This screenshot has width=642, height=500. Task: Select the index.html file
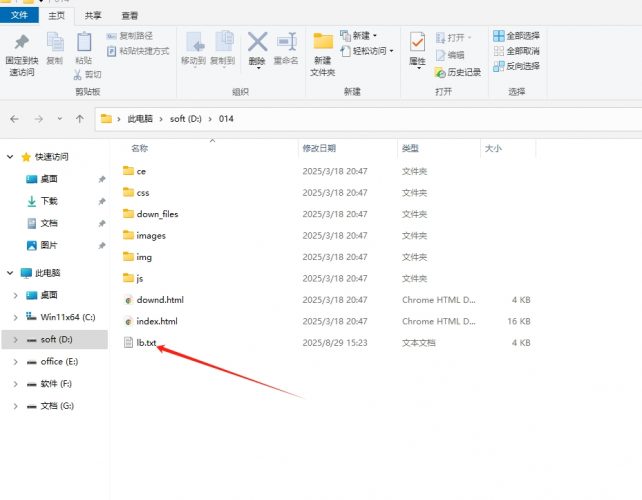(x=156, y=321)
